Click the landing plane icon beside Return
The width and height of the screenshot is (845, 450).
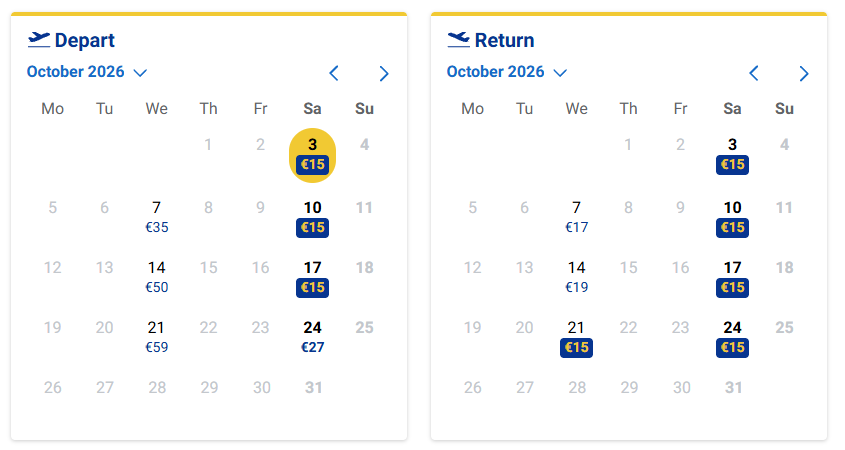(459, 40)
